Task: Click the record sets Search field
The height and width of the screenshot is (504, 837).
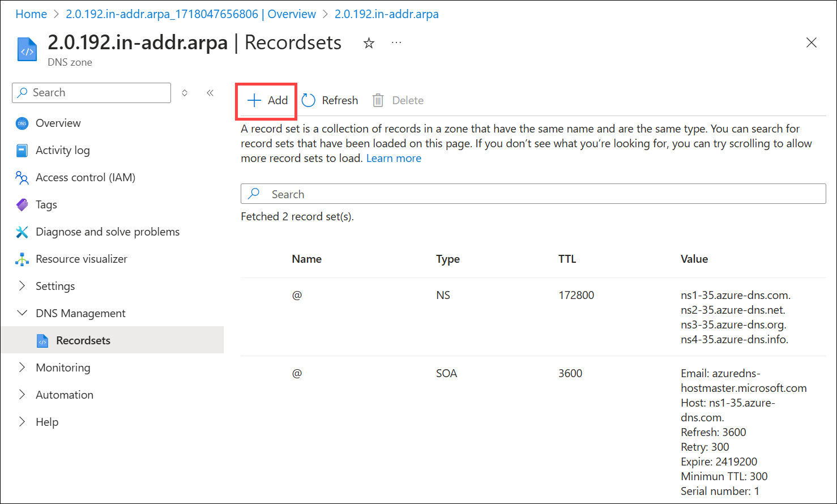Action: pyautogui.click(x=532, y=194)
